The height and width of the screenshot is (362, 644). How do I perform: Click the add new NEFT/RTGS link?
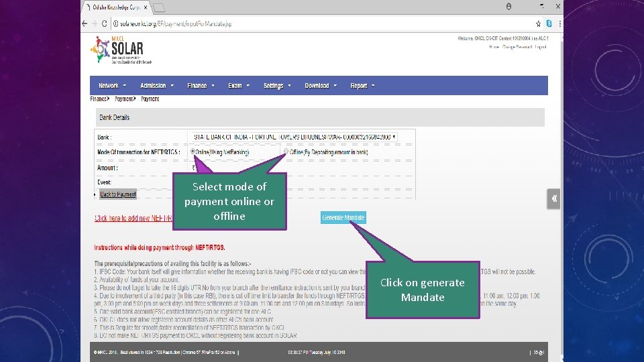[x=133, y=219]
